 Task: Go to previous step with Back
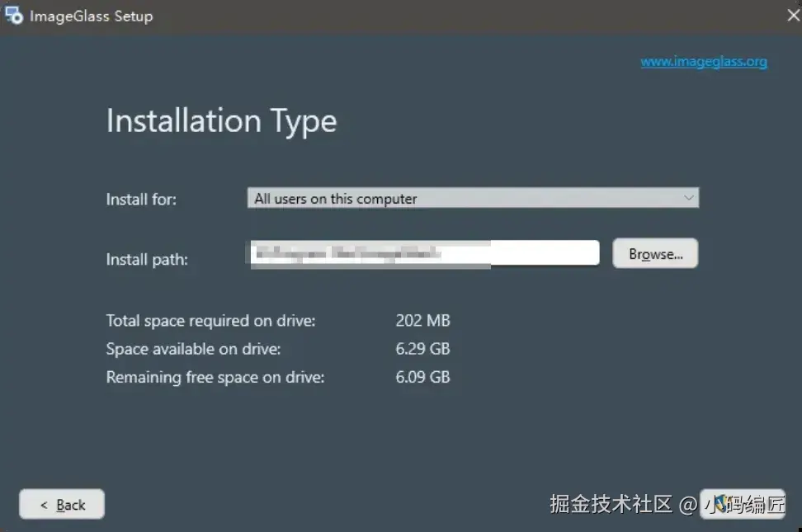click(x=62, y=505)
